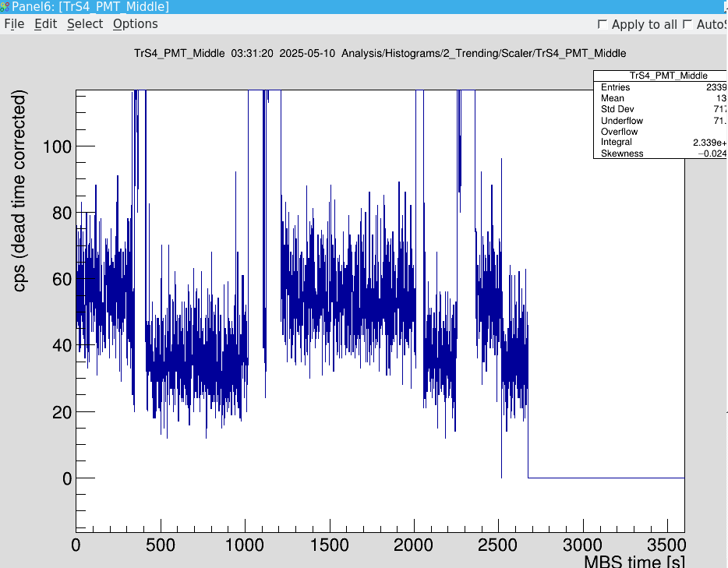Click the Panel6 window icon in title bar
This screenshot has height=568, width=728.
point(5,7)
